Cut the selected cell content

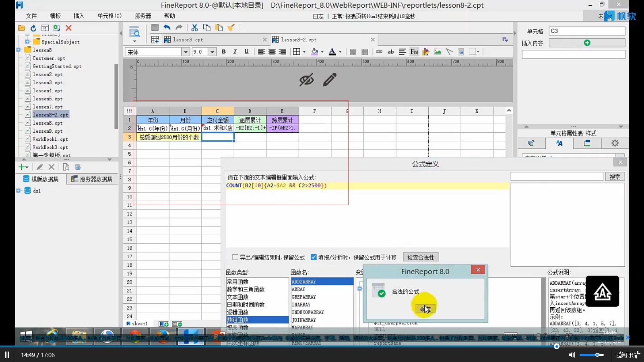pyautogui.click(x=194, y=27)
